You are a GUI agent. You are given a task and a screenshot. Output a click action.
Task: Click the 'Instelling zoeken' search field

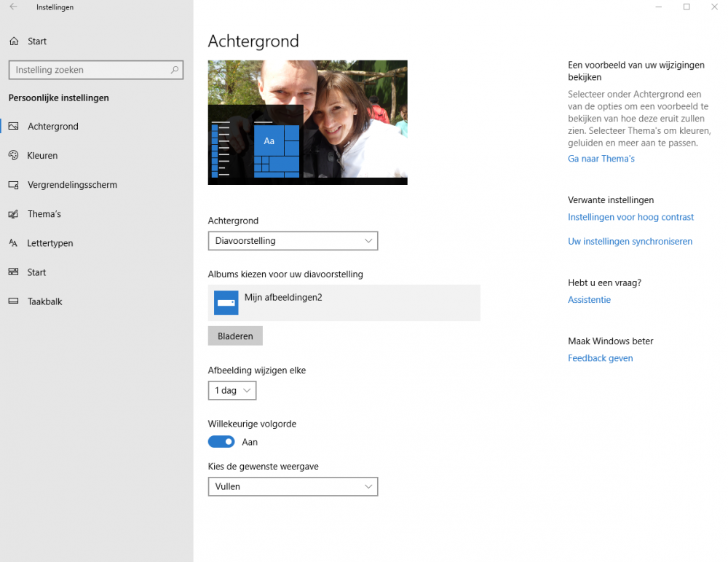pos(87,71)
